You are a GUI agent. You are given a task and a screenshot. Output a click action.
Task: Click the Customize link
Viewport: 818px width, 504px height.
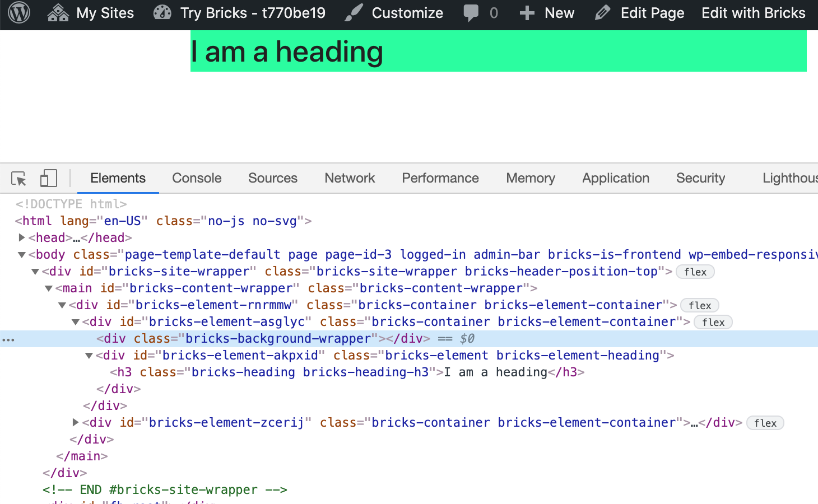(407, 13)
